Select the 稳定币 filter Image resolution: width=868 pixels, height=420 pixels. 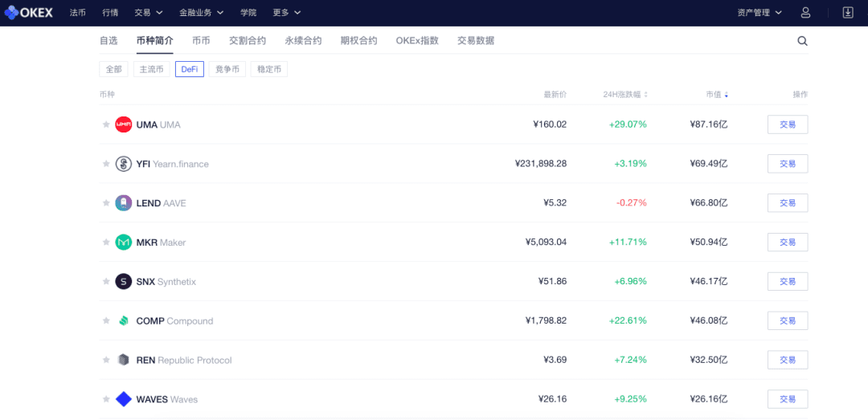(x=269, y=69)
